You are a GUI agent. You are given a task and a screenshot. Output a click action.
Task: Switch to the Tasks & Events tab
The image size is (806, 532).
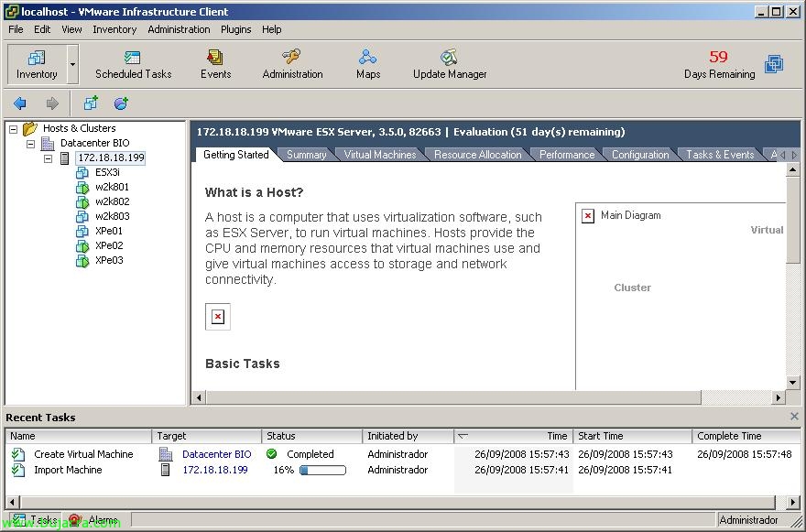(720, 155)
